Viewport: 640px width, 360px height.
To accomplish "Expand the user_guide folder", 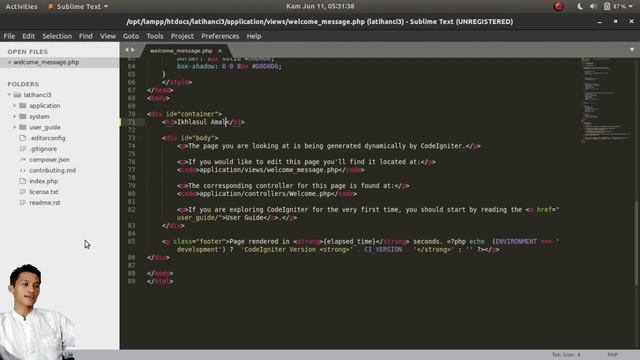I will click(15, 127).
